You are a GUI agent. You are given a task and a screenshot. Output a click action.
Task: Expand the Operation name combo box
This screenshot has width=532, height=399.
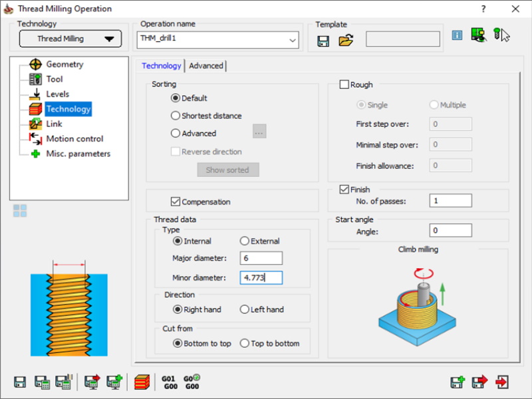tap(293, 40)
